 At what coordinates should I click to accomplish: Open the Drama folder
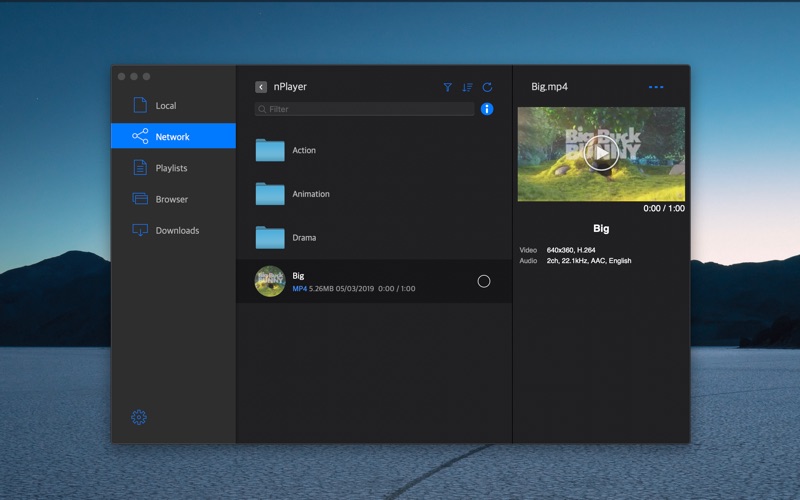tap(303, 238)
